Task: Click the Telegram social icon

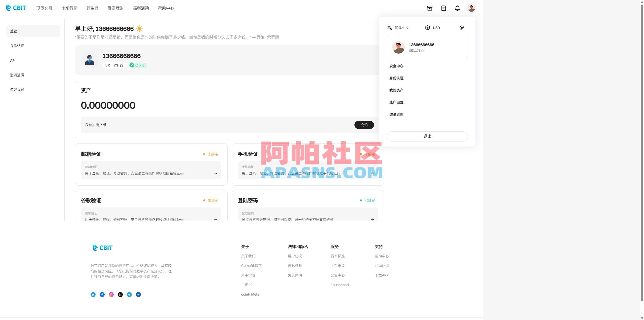Action: click(x=130, y=294)
